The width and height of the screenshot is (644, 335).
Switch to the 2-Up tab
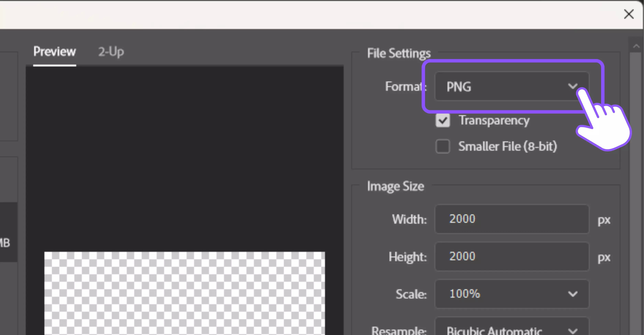point(111,52)
